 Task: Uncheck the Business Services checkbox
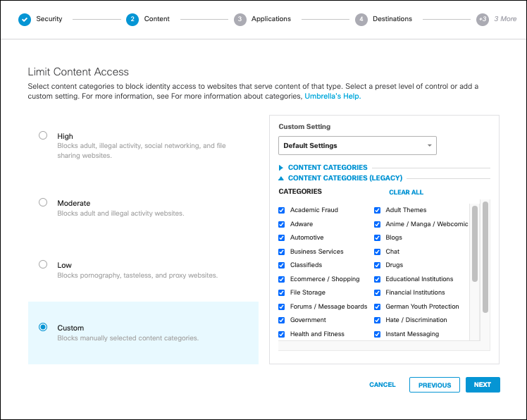click(x=282, y=252)
